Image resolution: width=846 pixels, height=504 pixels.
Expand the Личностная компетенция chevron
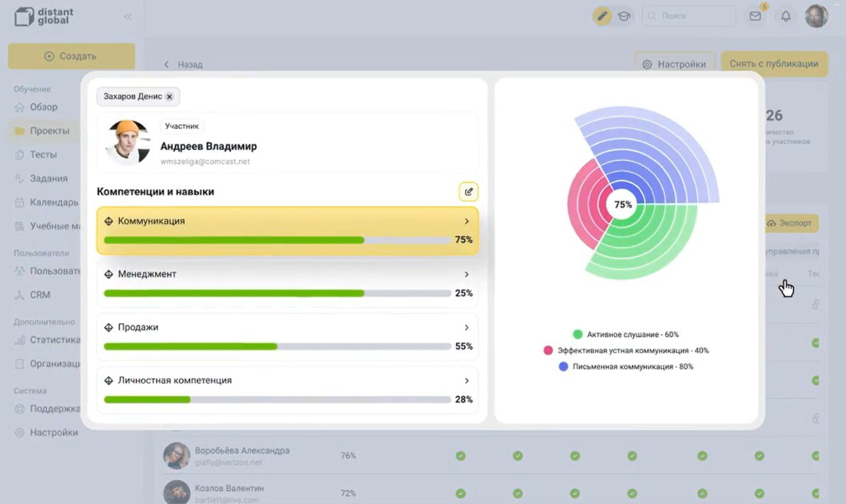pyautogui.click(x=467, y=381)
